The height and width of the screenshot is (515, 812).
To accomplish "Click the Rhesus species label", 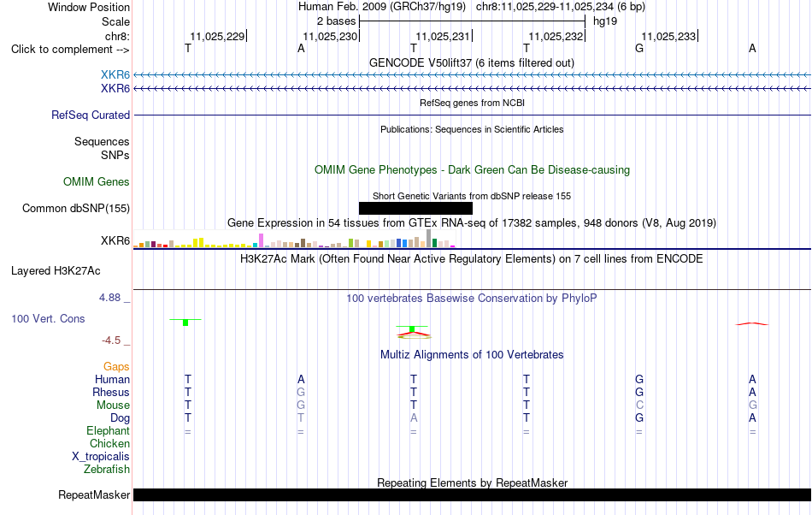I will (111, 392).
